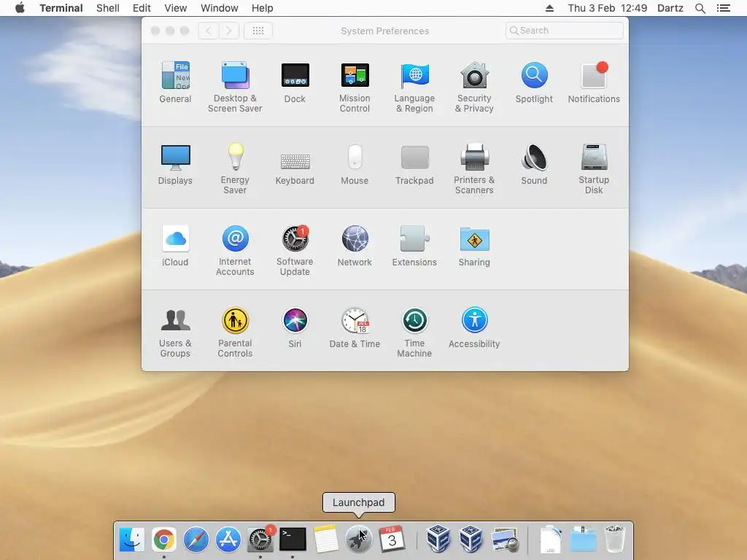Click System Preferences icon in Dock
This screenshot has width=747, height=560.
(260, 539)
